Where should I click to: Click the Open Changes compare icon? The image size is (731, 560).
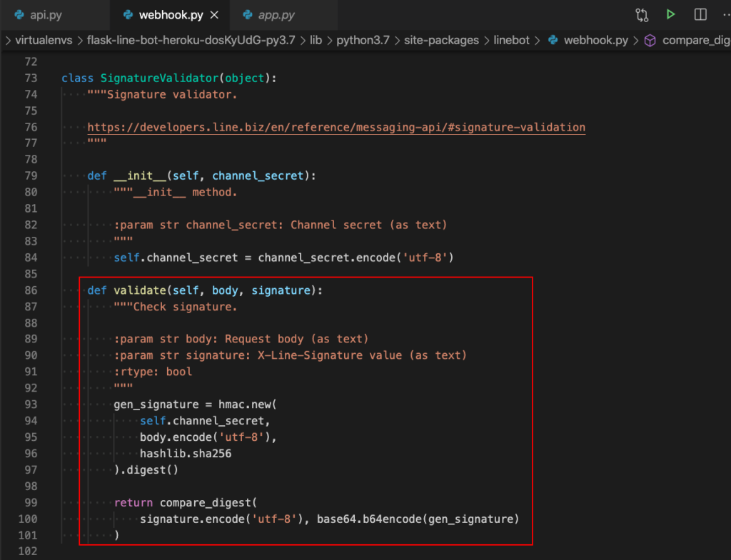point(642,14)
